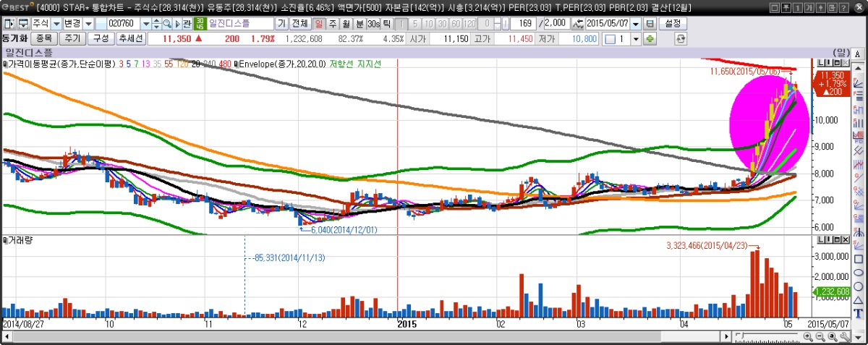Click the stock search magnifier icon
This screenshot has width=868, height=345.
166,24
